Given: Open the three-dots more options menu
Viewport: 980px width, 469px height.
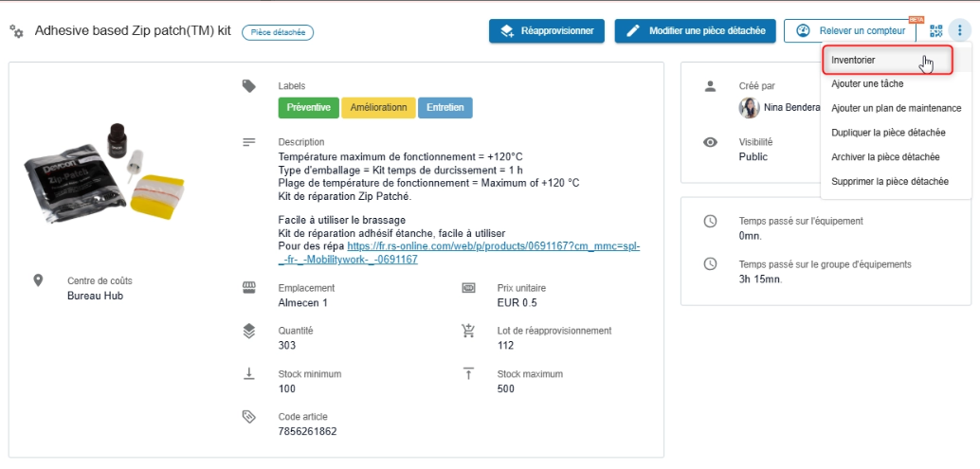Looking at the screenshot, I should pyautogui.click(x=959, y=30).
